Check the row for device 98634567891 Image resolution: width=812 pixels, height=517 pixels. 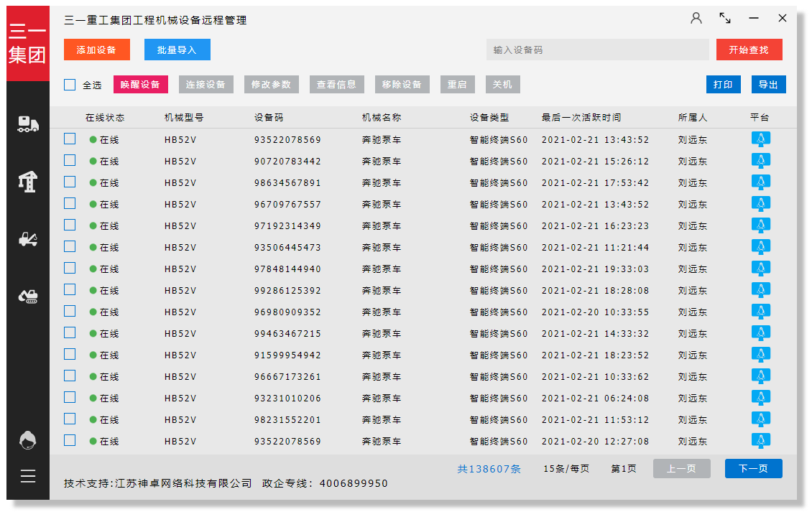click(x=70, y=182)
